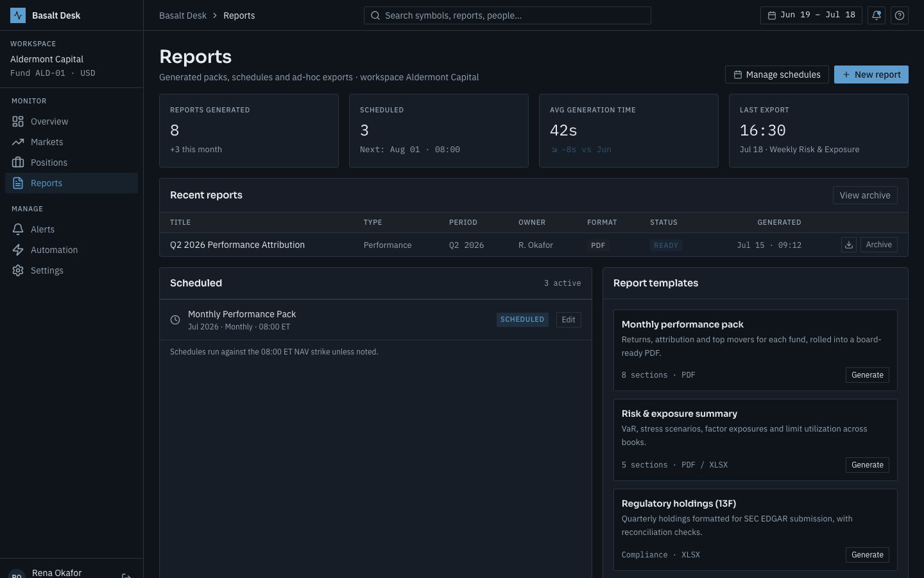924x578 pixels.
Task: Open Alerts in the Manage section
Action: tap(71, 229)
